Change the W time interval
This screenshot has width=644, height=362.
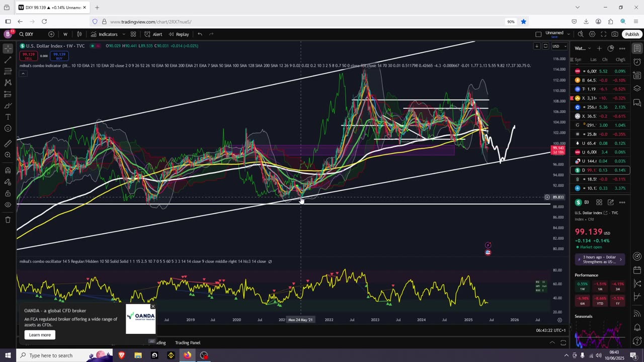pyautogui.click(x=65, y=34)
